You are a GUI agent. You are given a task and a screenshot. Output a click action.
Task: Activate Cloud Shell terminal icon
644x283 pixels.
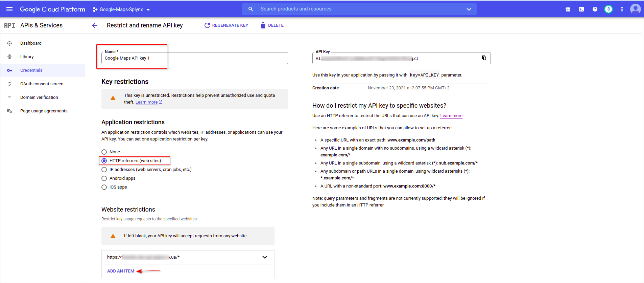pyautogui.click(x=581, y=9)
